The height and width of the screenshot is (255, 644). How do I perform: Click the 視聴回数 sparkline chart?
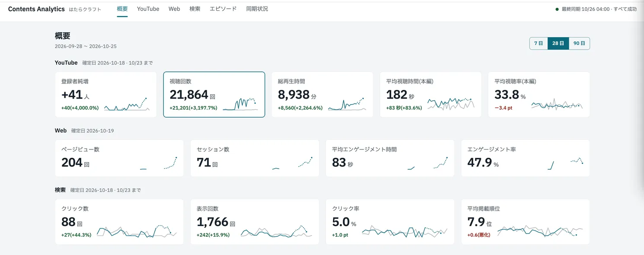click(x=240, y=103)
